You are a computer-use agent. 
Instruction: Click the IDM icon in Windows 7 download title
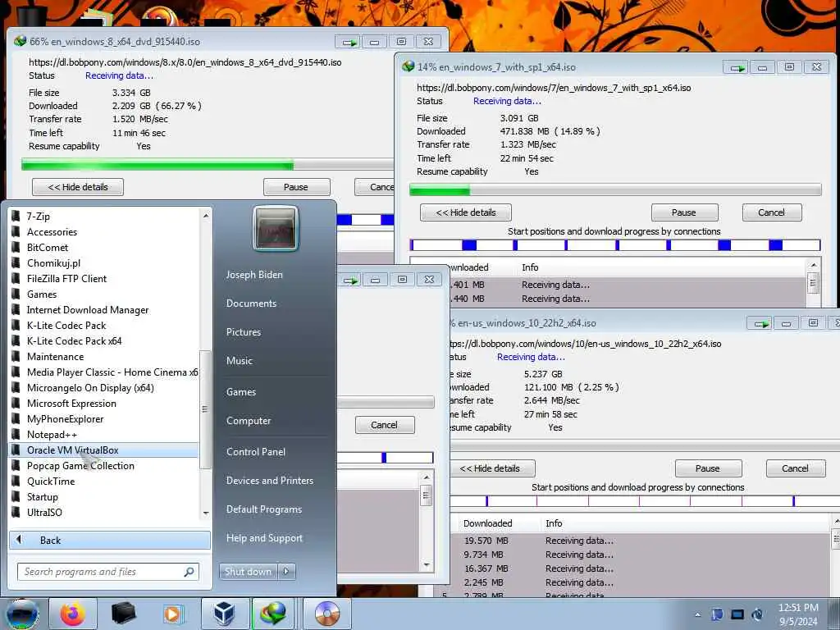pyautogui.click(x=409, y=66)
